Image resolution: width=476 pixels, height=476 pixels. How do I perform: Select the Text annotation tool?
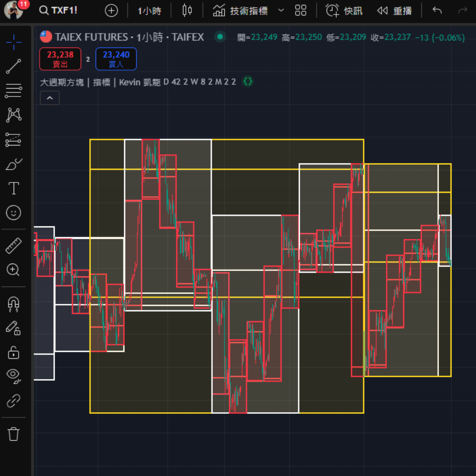(14, 189)
